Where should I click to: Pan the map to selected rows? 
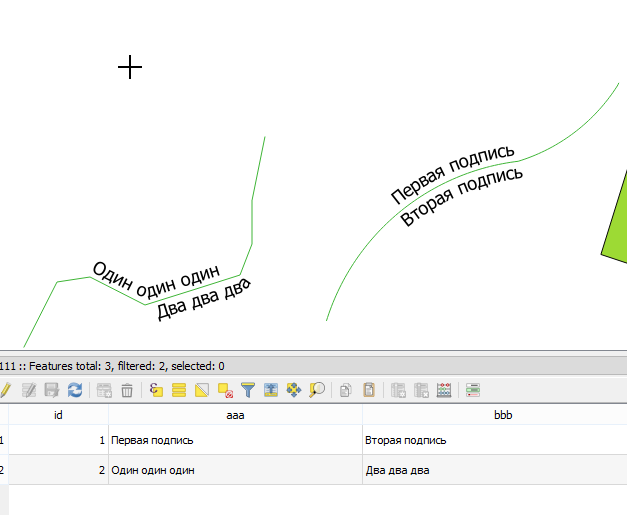click(294, 389)
